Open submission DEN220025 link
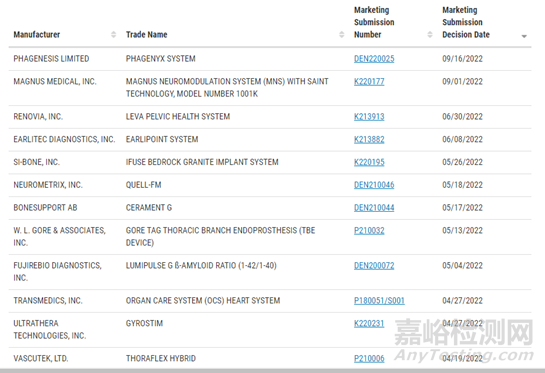This screenshot has height=373, width=545. (x=374, y=59)
